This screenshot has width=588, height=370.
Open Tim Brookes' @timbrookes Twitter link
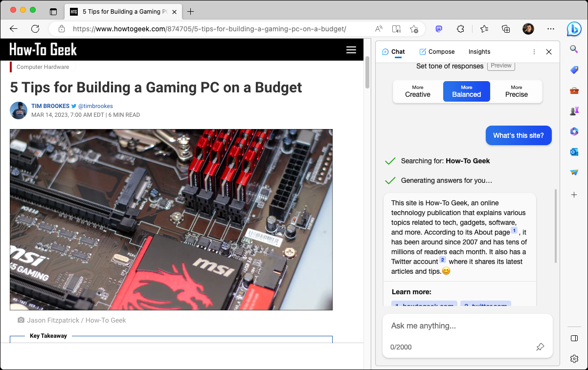95,106
